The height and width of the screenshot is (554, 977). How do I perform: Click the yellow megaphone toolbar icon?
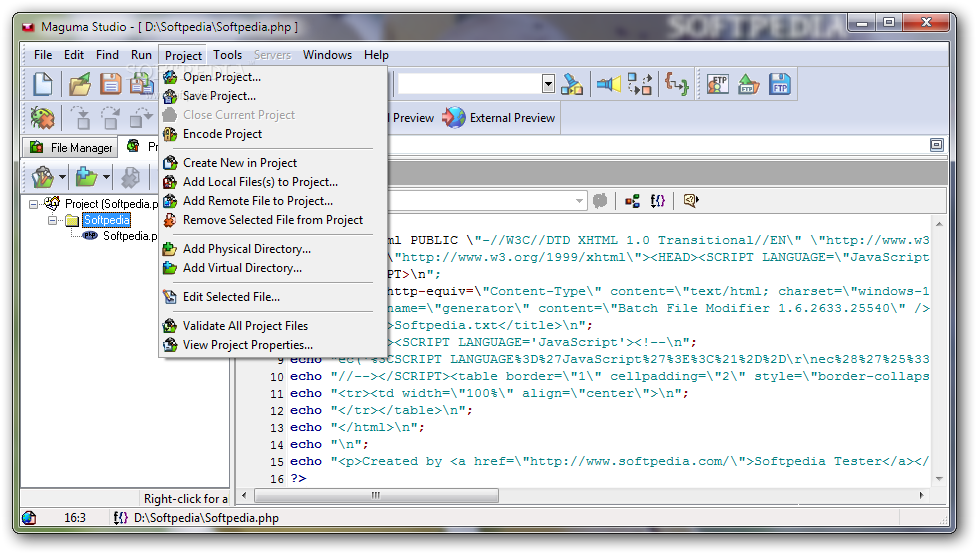pyautogui.click(x=609, y=84)
